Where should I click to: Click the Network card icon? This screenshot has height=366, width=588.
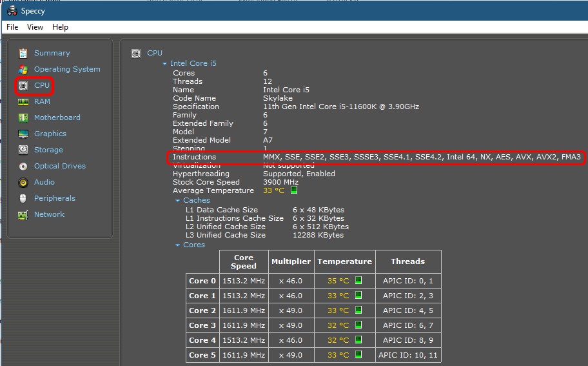[23, 215]
